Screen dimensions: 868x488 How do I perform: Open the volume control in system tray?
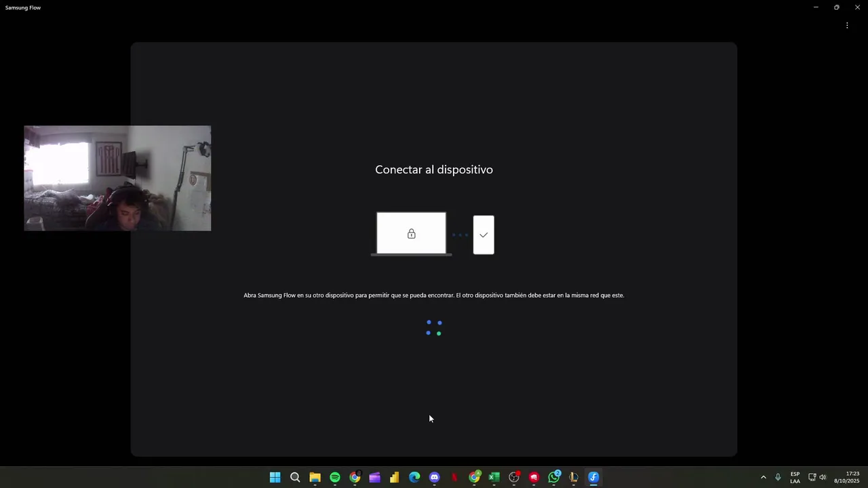pos(823,477)
